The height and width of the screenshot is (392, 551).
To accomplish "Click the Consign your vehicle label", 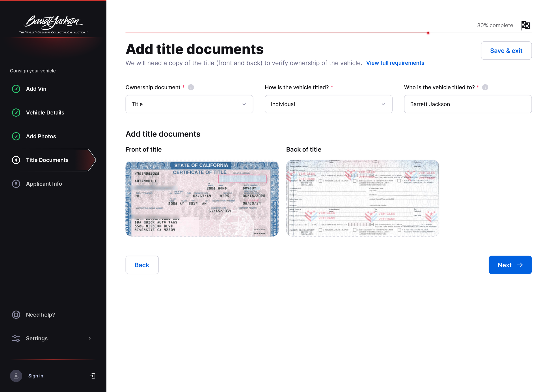I will (33, 71).
